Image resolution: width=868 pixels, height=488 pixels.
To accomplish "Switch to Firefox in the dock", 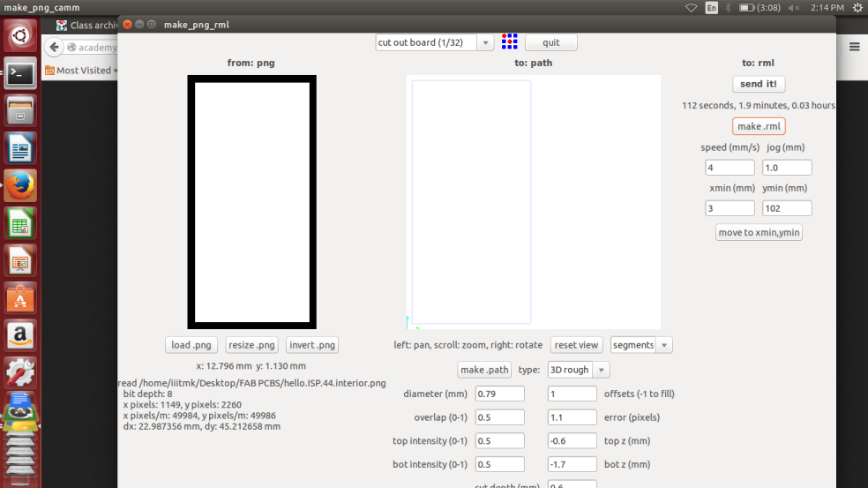I will pyautogui.click(x=20, y=185).
